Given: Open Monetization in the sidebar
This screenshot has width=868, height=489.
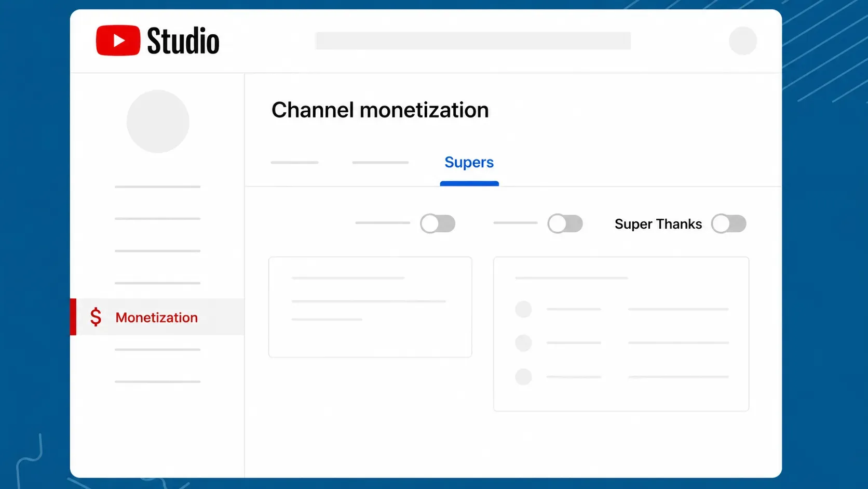Looking at the screenshot, I should pos(157,317).
